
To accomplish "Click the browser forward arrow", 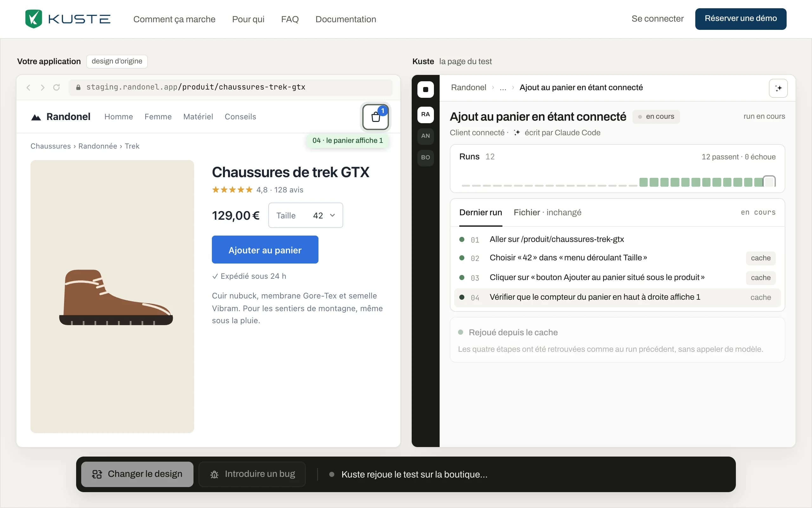I will 43,87.
